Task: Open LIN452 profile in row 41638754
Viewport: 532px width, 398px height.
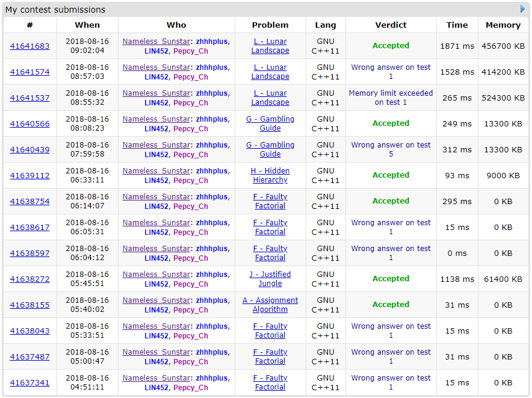Action: 156,207
